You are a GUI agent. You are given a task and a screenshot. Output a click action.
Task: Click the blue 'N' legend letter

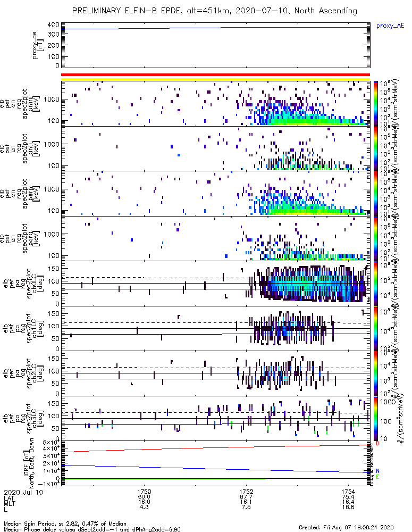[x=377, y=471]
